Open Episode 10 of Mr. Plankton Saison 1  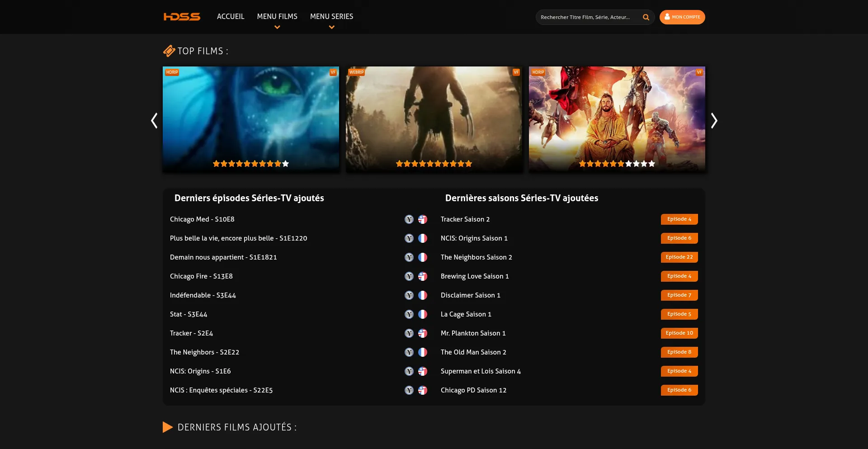tap(679, 333)
